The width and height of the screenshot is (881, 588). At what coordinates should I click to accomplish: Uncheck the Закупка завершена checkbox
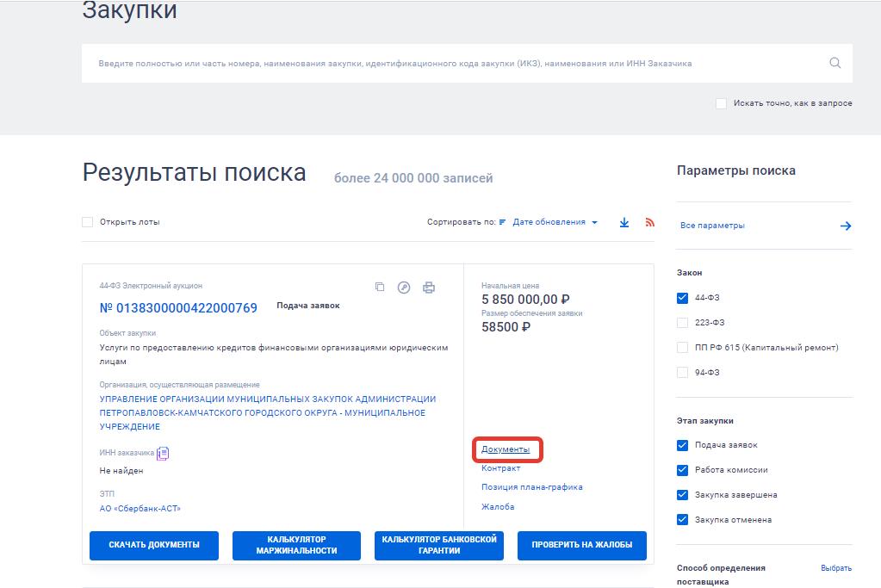[682, 495]
